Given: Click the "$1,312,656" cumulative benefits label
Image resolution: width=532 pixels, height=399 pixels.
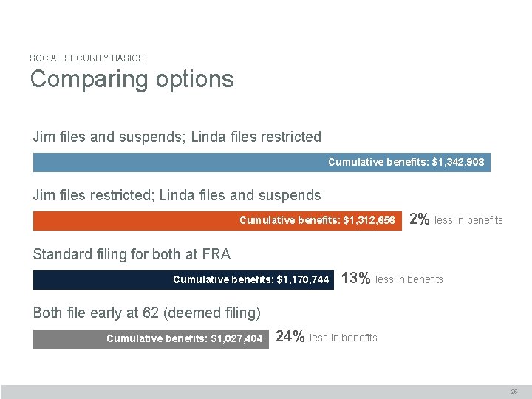Looking at the screenshot, I should (x=317, y=220).
